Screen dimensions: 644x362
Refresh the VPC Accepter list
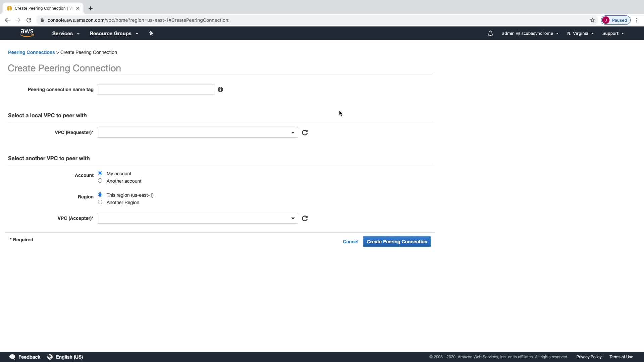coord(305,219)
